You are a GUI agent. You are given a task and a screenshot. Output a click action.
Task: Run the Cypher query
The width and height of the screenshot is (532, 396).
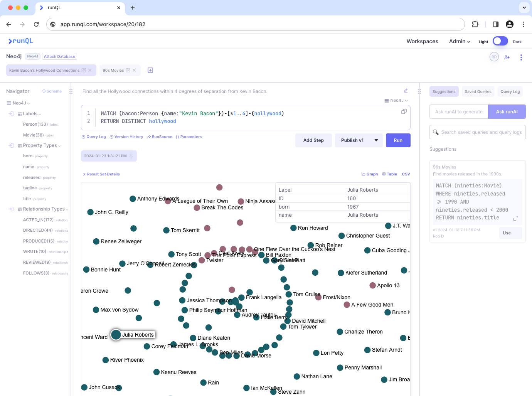pyautogui.click(x=398, y=140)
